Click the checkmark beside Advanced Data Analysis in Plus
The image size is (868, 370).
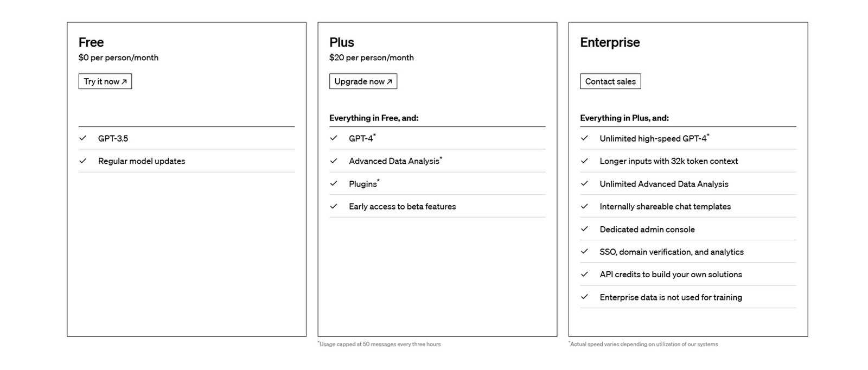tap(334, 161)
